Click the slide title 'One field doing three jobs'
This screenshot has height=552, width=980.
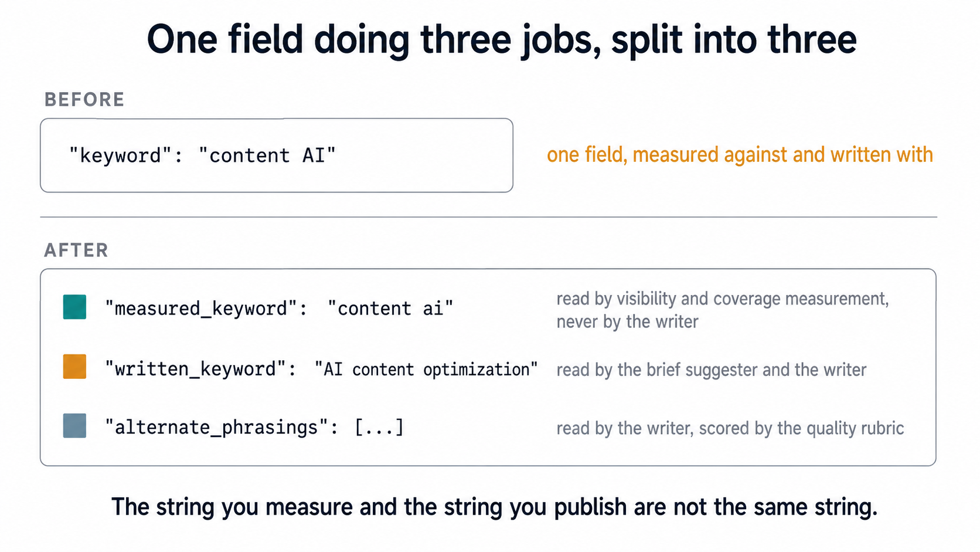[373, 40]
